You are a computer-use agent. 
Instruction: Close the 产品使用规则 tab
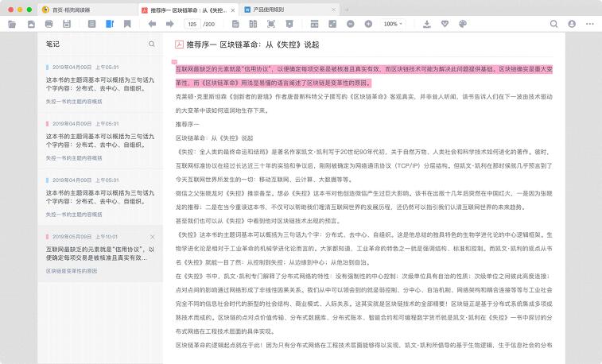pyautogui.click(x=334, y=10)
